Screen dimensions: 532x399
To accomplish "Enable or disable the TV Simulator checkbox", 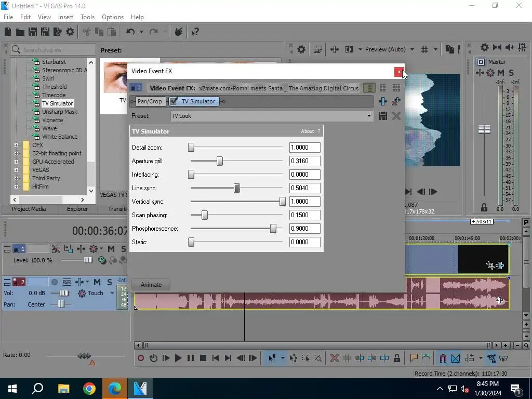I will coord(174,101).
